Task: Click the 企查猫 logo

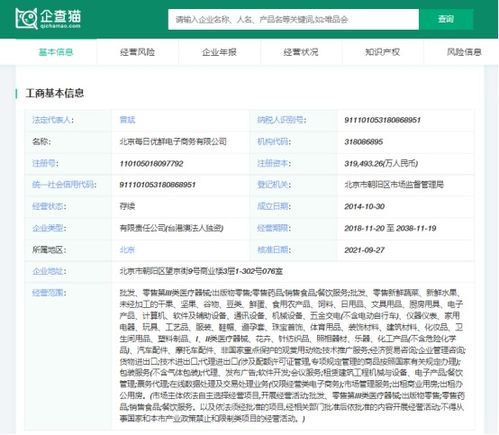Action: pyautogui.click(x=48, y=18)
